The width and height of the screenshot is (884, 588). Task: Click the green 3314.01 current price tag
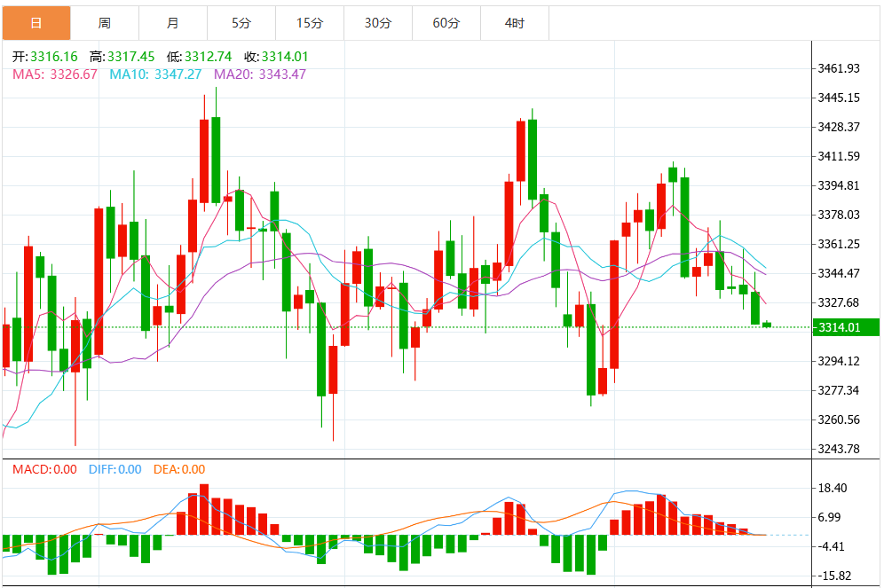coord(846,327)
